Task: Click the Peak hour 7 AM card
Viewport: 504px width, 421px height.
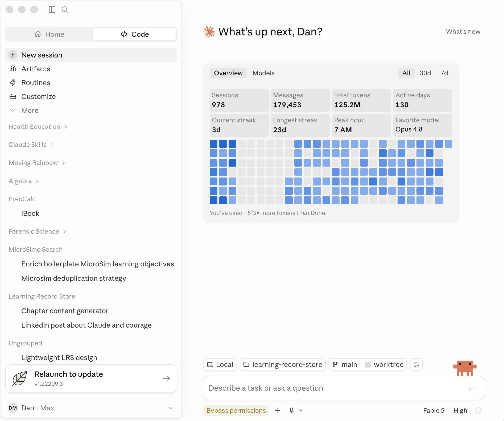Action: pos(361,125)
